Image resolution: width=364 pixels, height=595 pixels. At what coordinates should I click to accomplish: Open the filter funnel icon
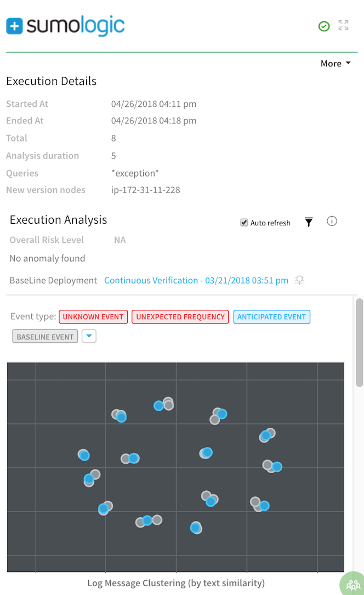[309, 222]
